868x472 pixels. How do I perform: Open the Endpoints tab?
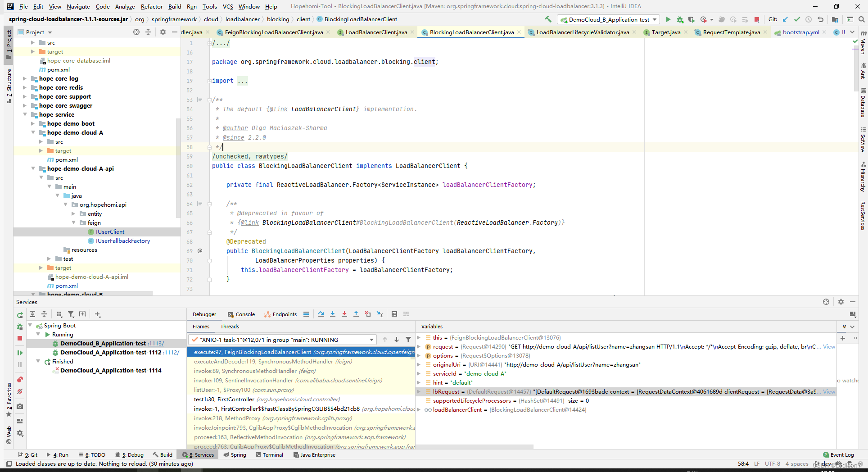[x=280, y=314]
